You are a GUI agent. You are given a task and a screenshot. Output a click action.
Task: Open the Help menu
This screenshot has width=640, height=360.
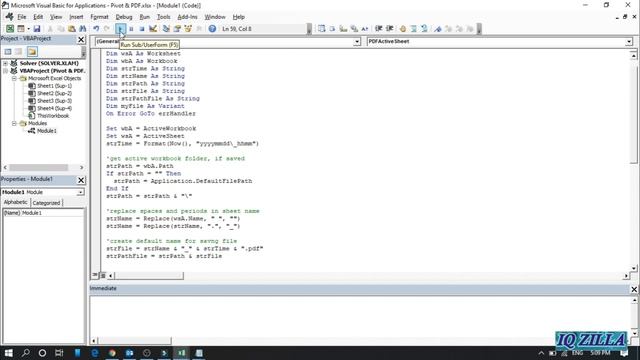pos(238,17)
